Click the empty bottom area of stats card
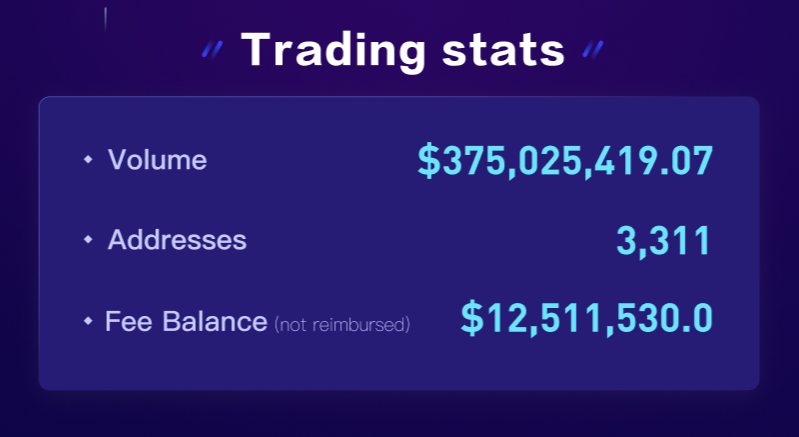This screenshot has height=437, width=799. pos(399,366)
